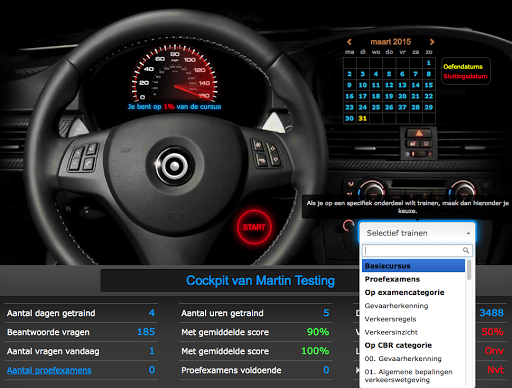512x388 pixels.
Task: Click the Cockpit van Martin Testing heading
Action: [x=260, y=281]
